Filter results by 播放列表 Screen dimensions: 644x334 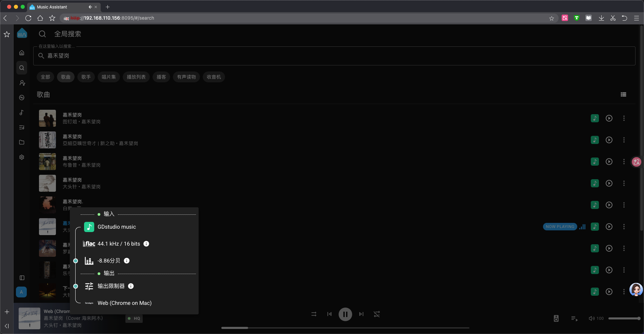[x=136, y=77]
